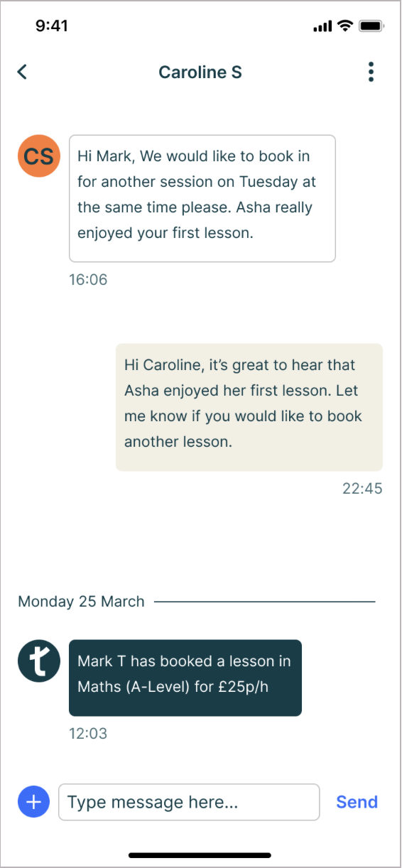Image resolution: width=402 pixels, height=868 pixels.
Task: Tap the battery status icon
Action: tap(371, 26)
